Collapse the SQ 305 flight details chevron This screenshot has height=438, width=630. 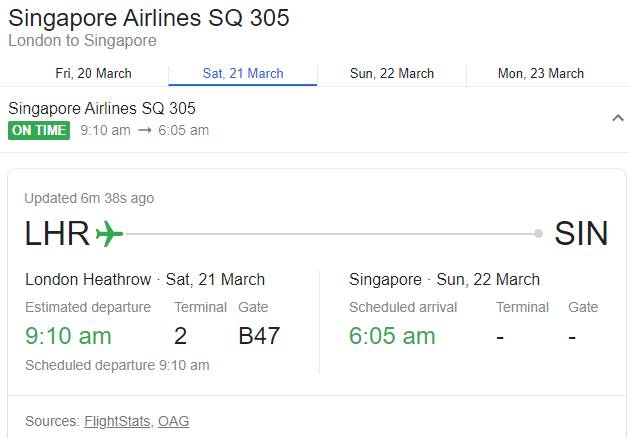(x=617, y=118)
